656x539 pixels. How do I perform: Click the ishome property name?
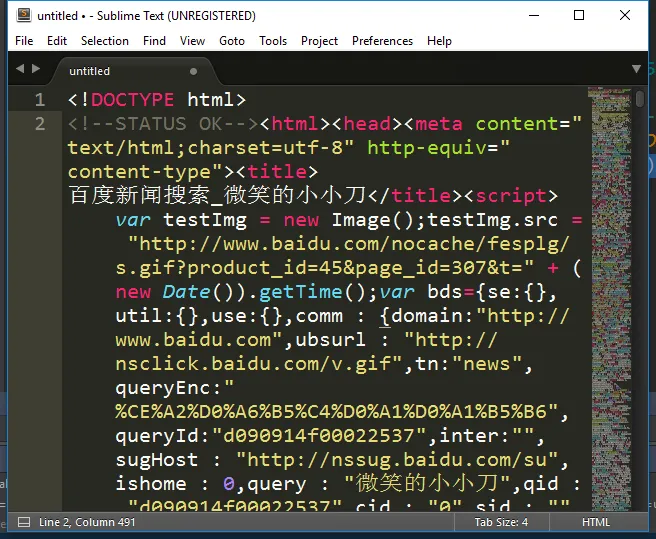(x=151, y=484)
